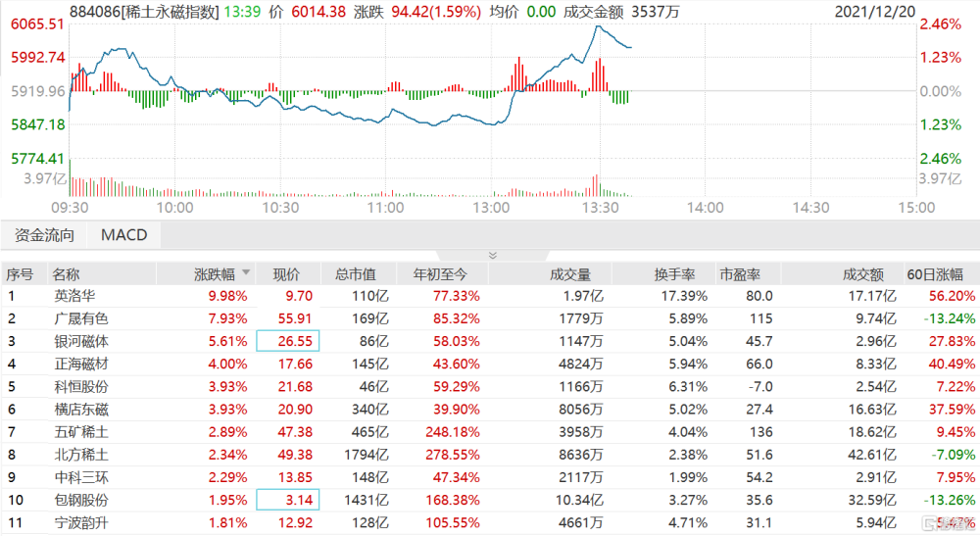Click the 5774.41 price axis label

coord(37,159)
